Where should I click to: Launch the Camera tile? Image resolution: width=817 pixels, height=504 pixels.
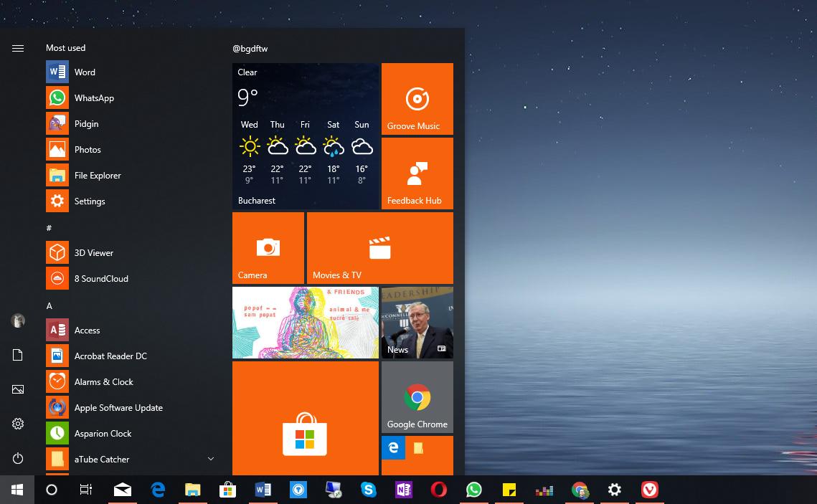click(268, 248)
